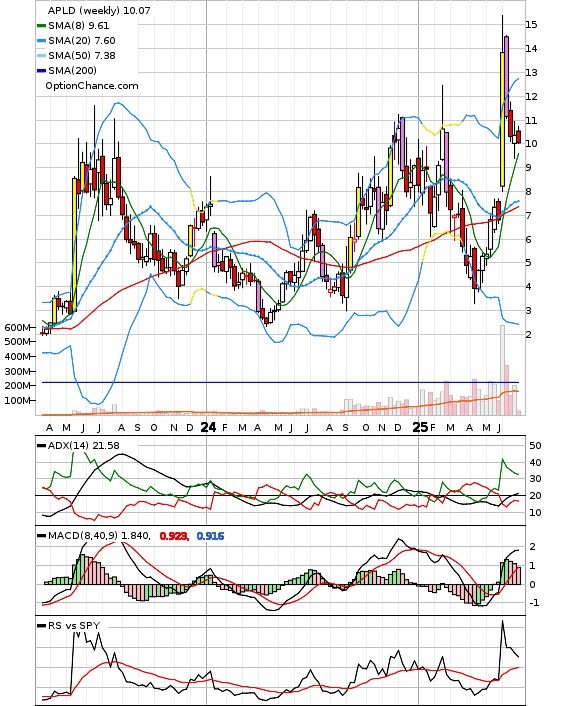Screen dimensions: 566x706
Task: Click the blue 0.916 MACD histogram value
Action: tap(210, 536)
